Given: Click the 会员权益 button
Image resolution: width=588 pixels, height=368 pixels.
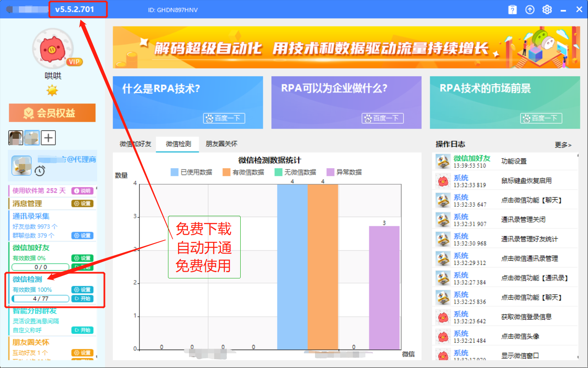Looking at the screenshot, I should (52, 113).
